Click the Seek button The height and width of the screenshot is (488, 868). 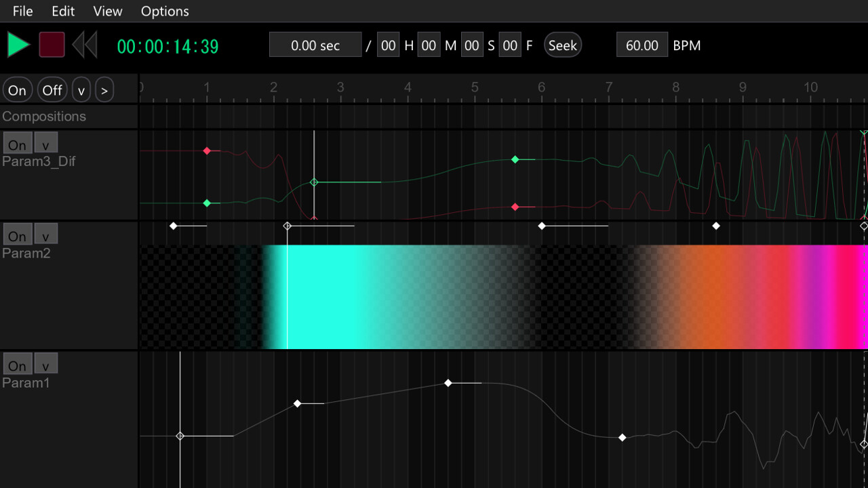coord(562,45)
